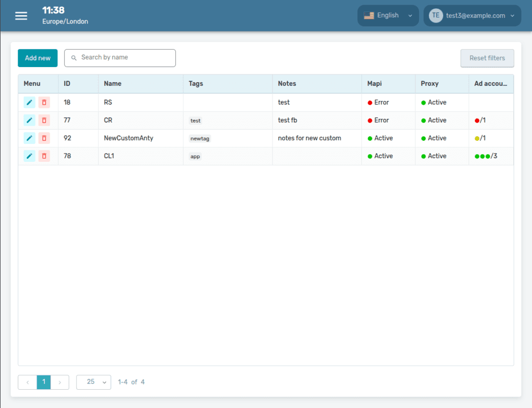Sort table by Proxy column header
The image size is (532, 408).
[x=429, y=84]
